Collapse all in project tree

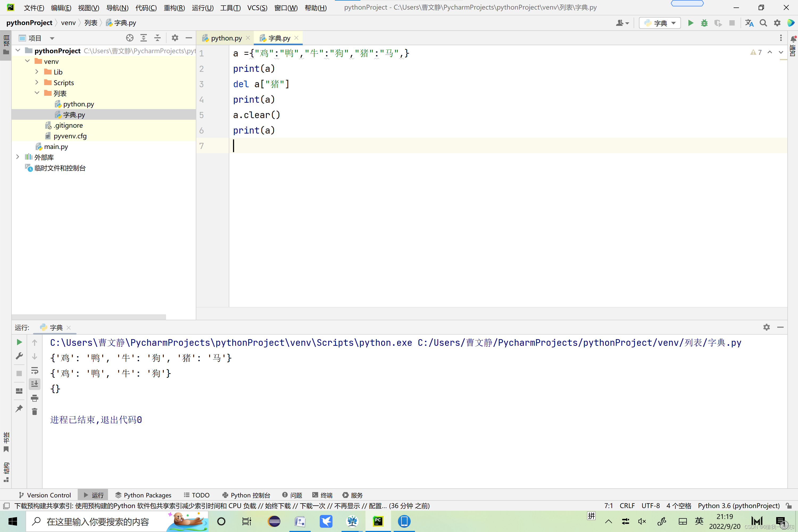[x=157, y=38]
